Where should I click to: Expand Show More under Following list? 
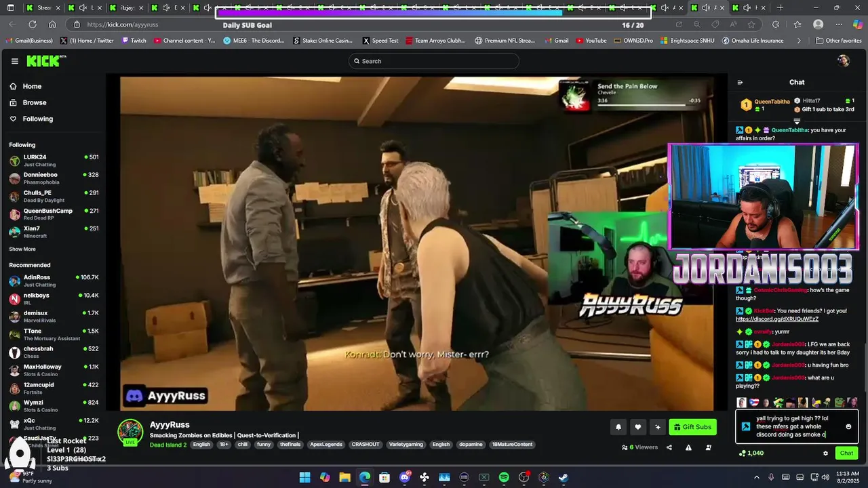22,249
